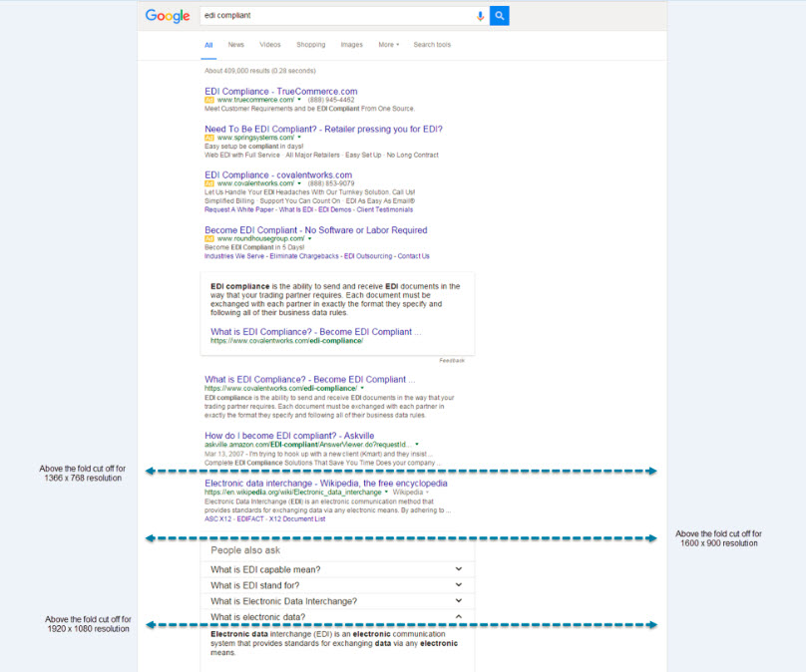Open Search tools

point(432,45)
